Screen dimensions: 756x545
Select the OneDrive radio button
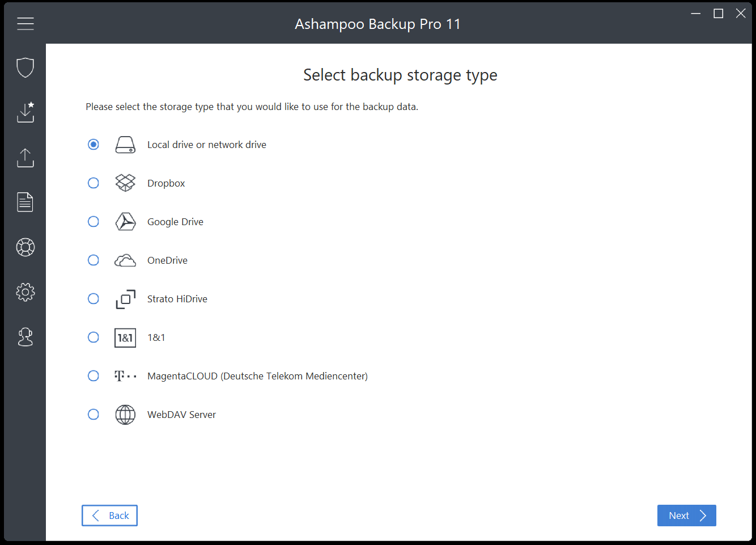click(x=94, y=260)
